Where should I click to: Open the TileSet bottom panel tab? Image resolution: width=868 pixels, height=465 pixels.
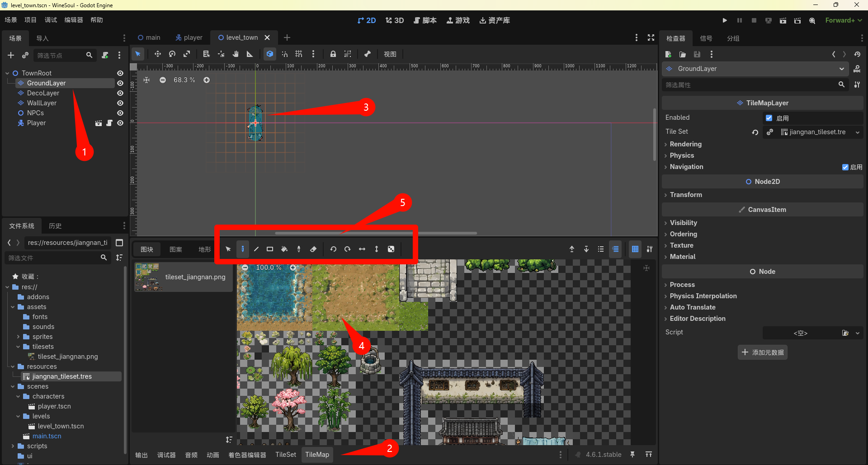[286, 455]
